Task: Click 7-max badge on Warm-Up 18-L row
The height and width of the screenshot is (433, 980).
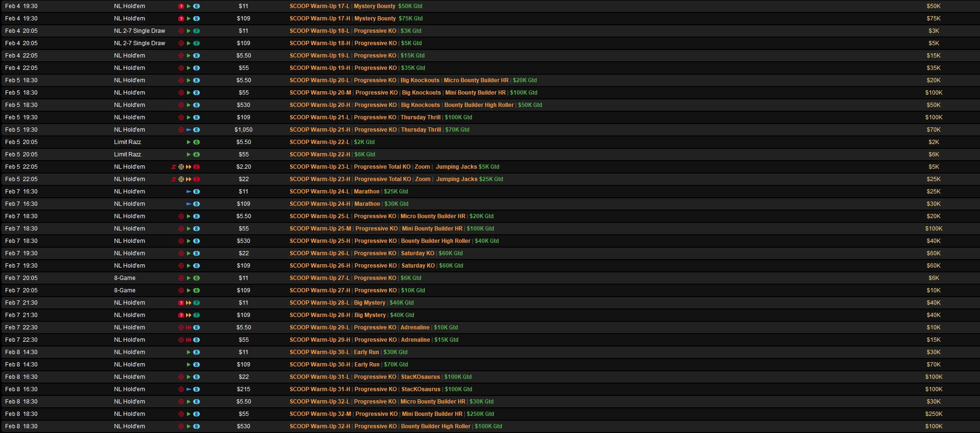Action: tap(196, 31)
